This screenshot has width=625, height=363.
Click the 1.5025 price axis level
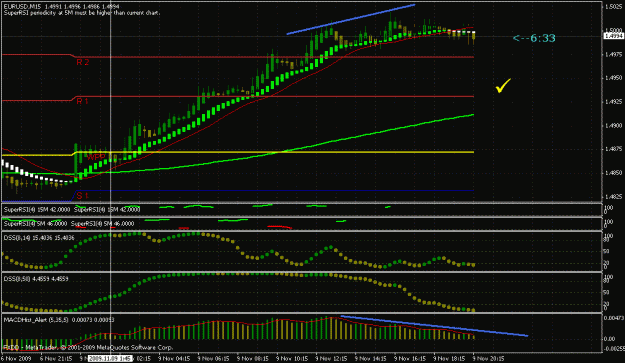613,7
